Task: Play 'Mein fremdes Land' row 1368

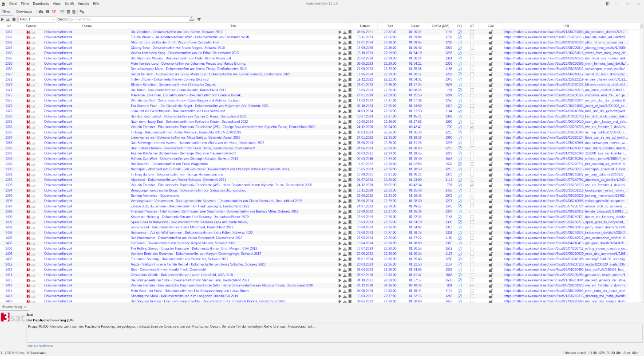Action: [x=340, y=63]
